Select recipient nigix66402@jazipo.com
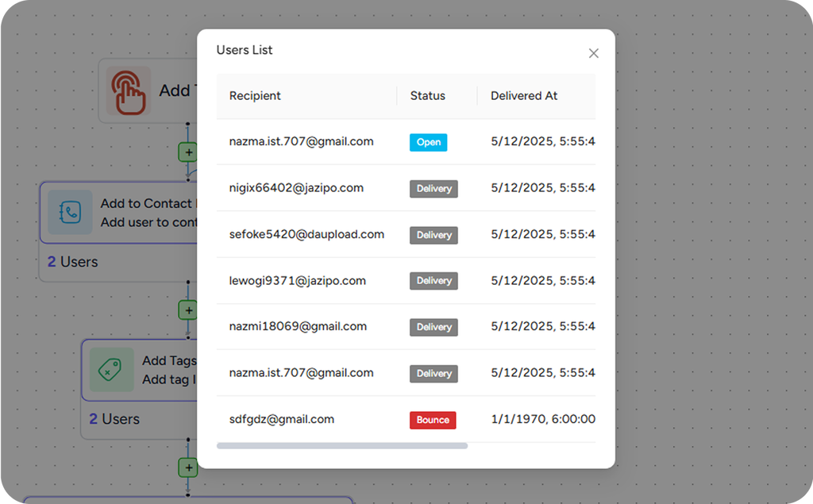Image resolution: width=813 pixels, height=504 pixels. point(296,187)
